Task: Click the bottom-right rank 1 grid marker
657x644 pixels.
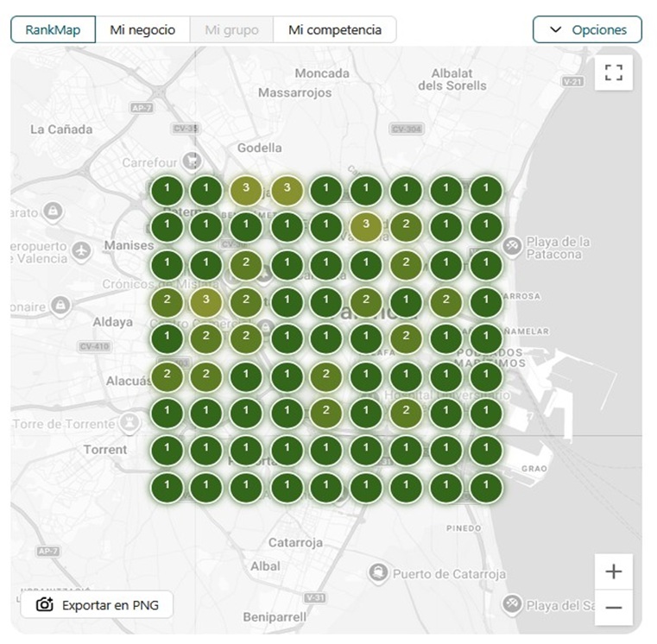Action: 486,487
